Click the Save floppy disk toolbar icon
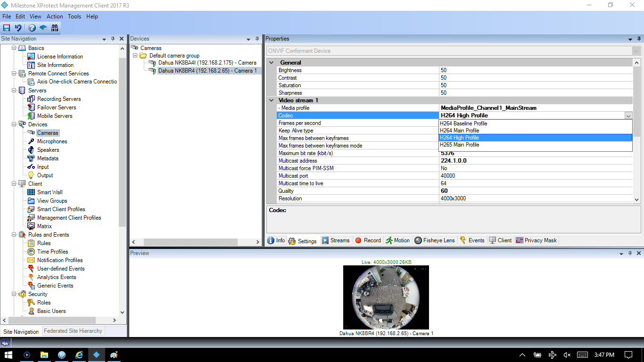 coord(7,28)
